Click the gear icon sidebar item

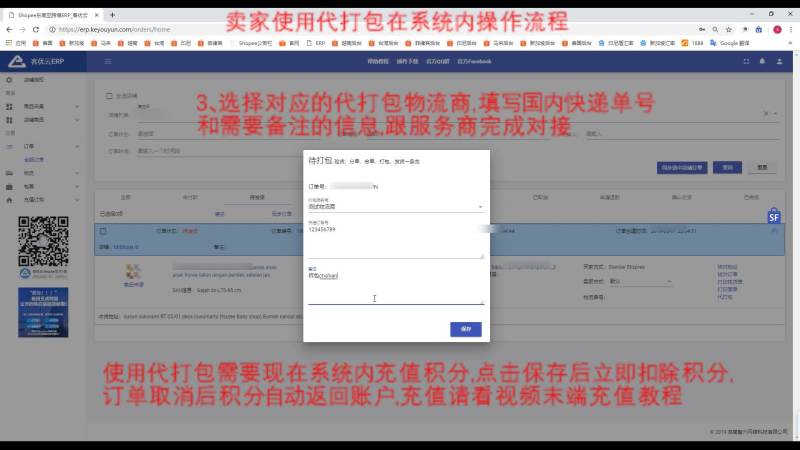click(x=9, y=80)
